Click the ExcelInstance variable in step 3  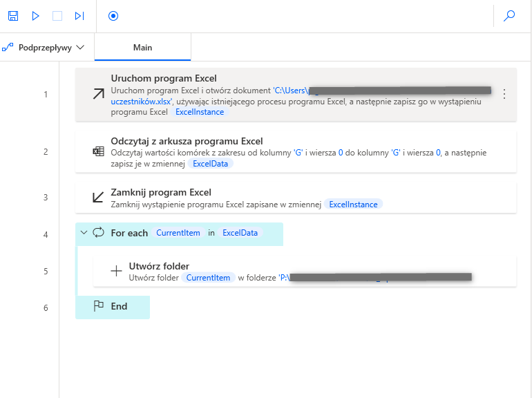pyautogui.click(x=353, y=205)
